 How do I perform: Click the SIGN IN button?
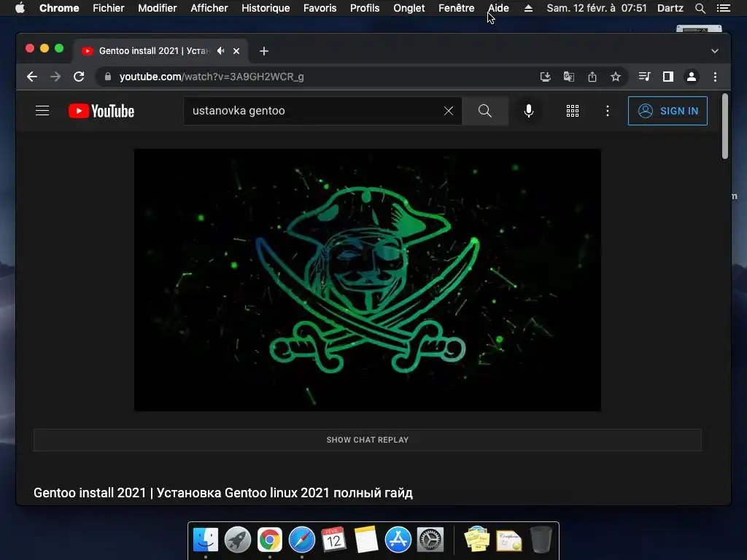668,111
